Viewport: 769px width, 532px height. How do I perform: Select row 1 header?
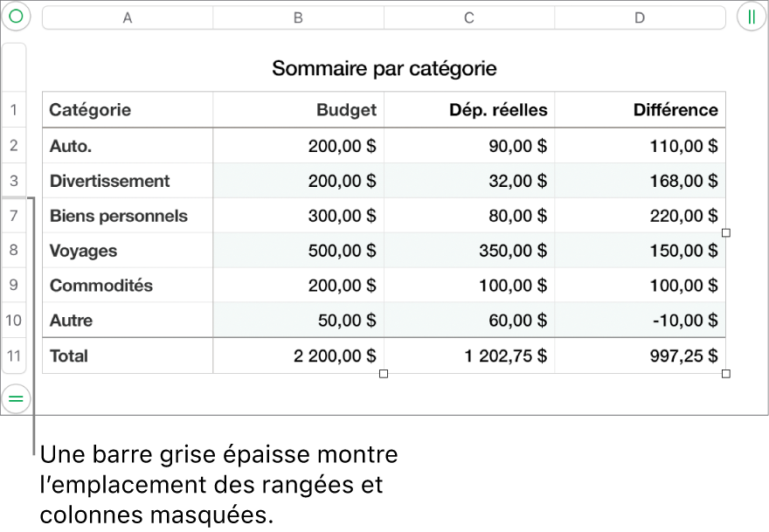(14, 110)
